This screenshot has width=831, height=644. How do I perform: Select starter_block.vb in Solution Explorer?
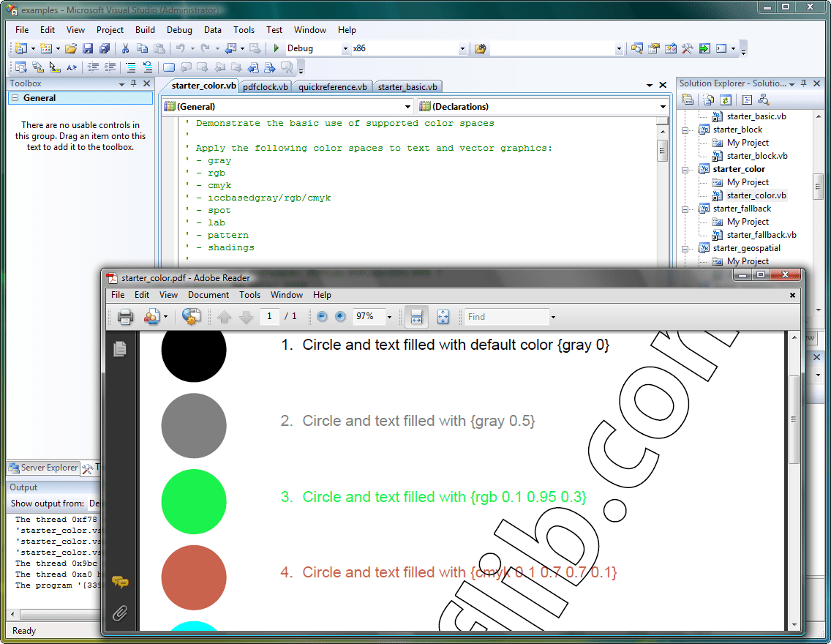[x=757, y=156]
